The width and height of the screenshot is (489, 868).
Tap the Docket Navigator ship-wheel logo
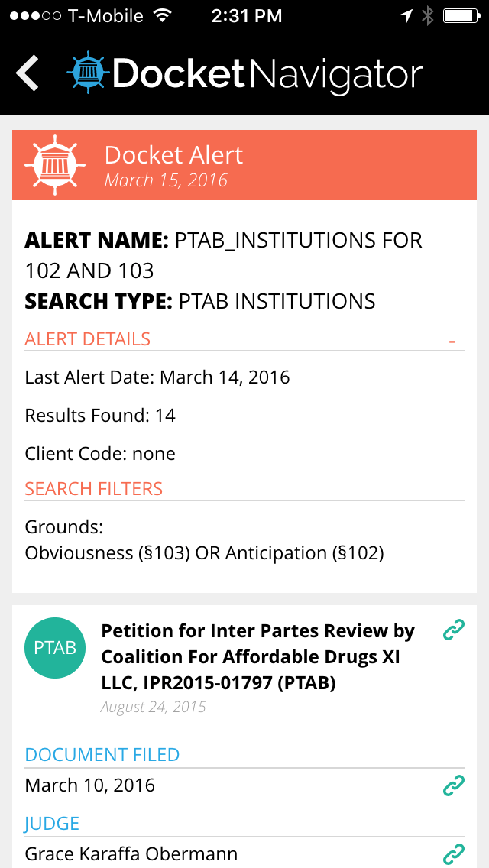(x=89, y=73)
